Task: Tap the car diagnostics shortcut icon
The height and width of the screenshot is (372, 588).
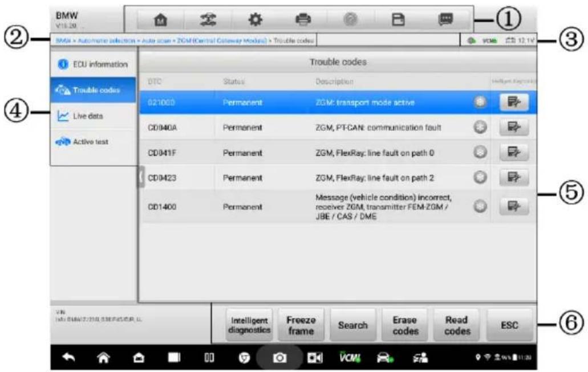Action: 385,358
